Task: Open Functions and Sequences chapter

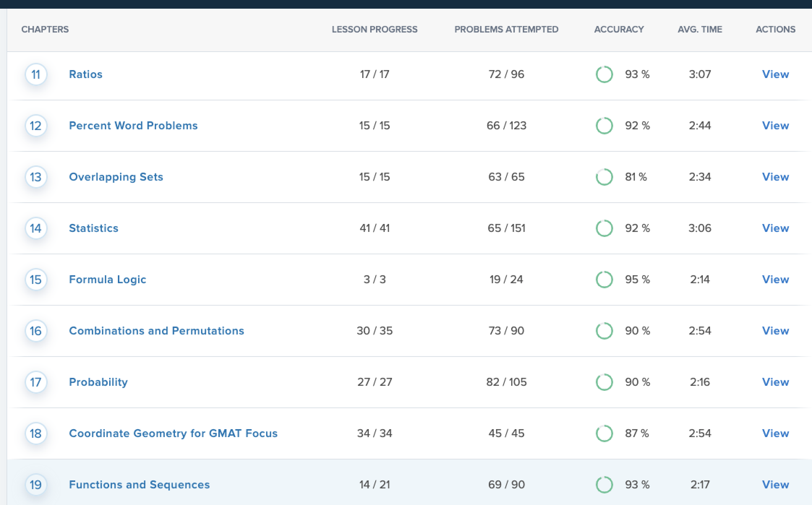Action: [139, 485]
